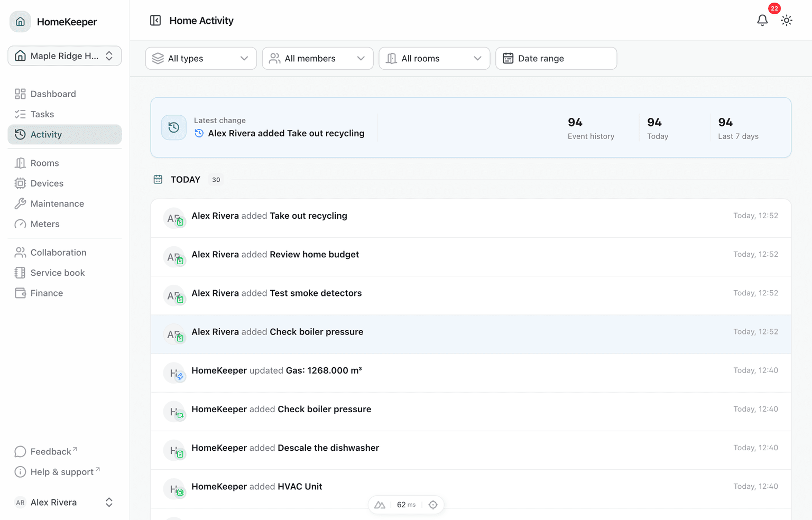Image resolution: width=812 pixels, height=520 pixels.
Task: Select Activity in the sidebar
Action: point(64,134)
